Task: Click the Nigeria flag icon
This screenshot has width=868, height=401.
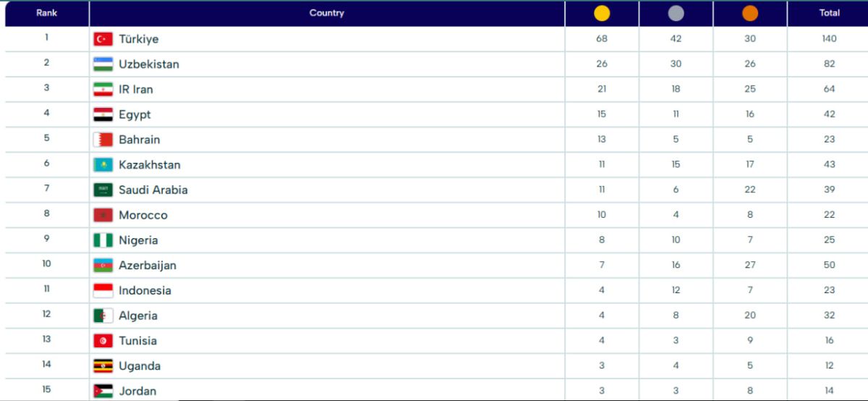Action: [x=103, y=240]
